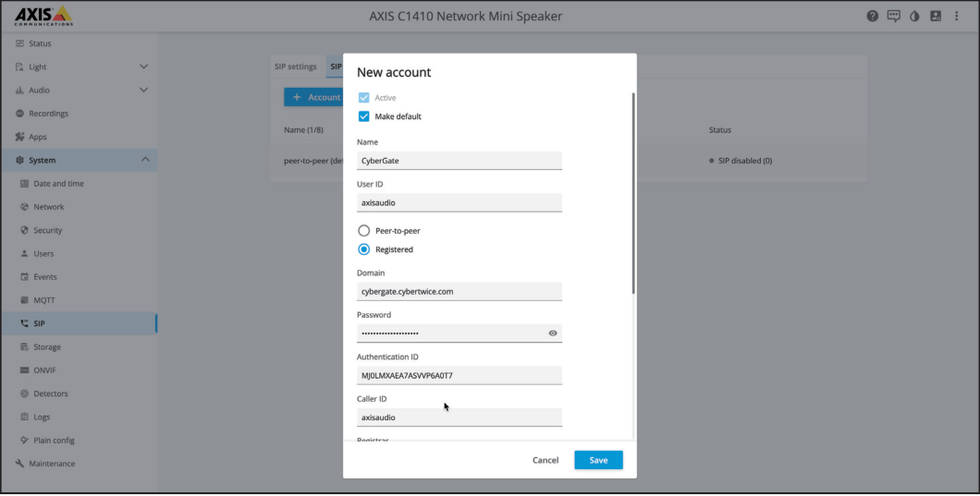This screenshot has height=496, width=980.
Task: Open the Recordings menu label
Action: pyautogui.click(x=48, y=114)
